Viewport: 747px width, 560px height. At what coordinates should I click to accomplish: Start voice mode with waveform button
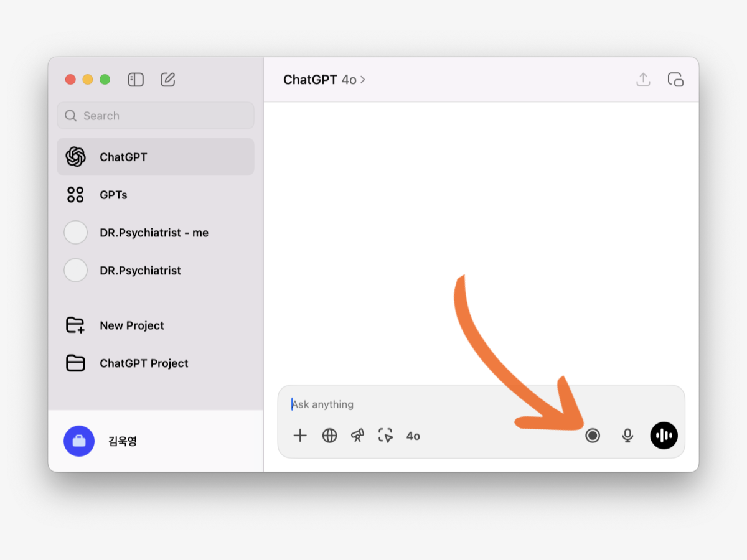[x=664, y=436]
